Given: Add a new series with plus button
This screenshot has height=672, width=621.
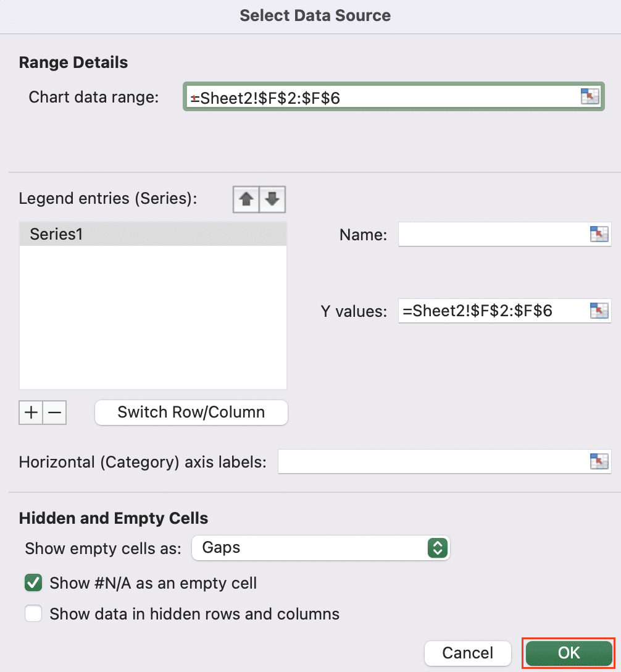Looking at the screenshot, I should click(31, 413).
